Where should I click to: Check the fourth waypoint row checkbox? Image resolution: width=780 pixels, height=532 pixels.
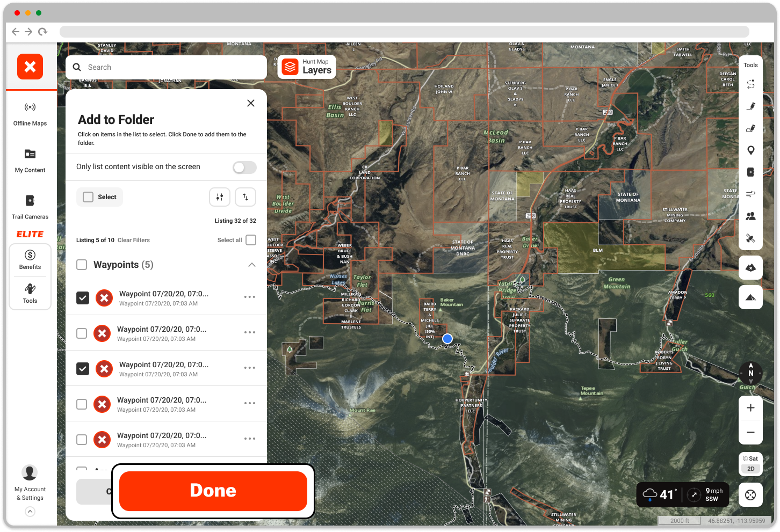tap(82, 404)
